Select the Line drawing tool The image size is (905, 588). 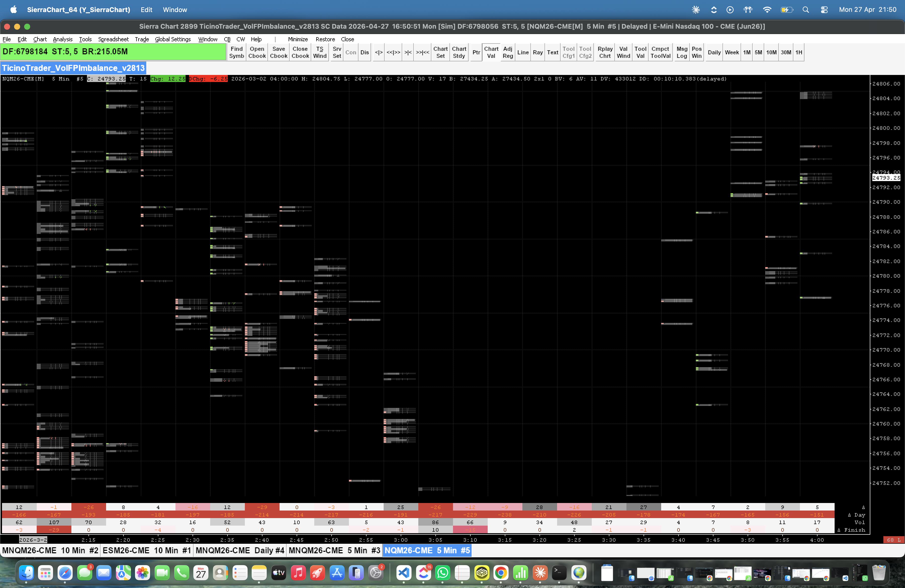(522, 52)
